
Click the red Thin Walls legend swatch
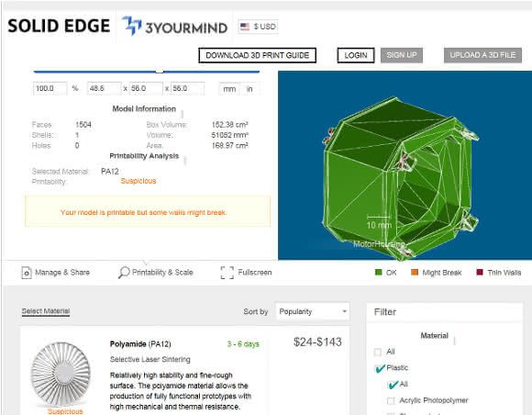pos(480,272)
